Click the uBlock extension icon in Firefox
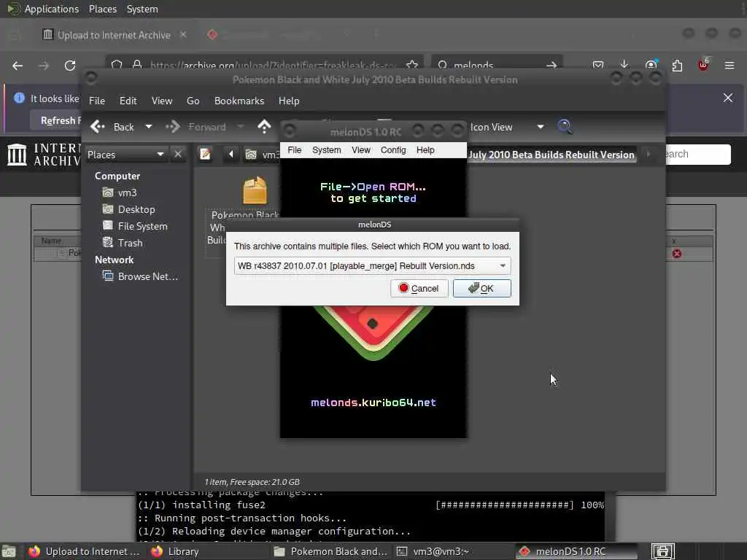This screenshot has height=560, width=747. [703, 64]
